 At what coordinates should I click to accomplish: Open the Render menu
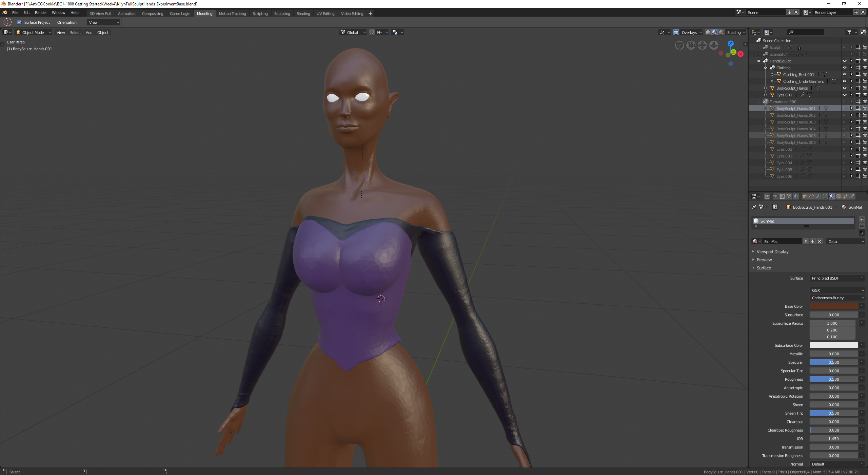click(41, 13)
